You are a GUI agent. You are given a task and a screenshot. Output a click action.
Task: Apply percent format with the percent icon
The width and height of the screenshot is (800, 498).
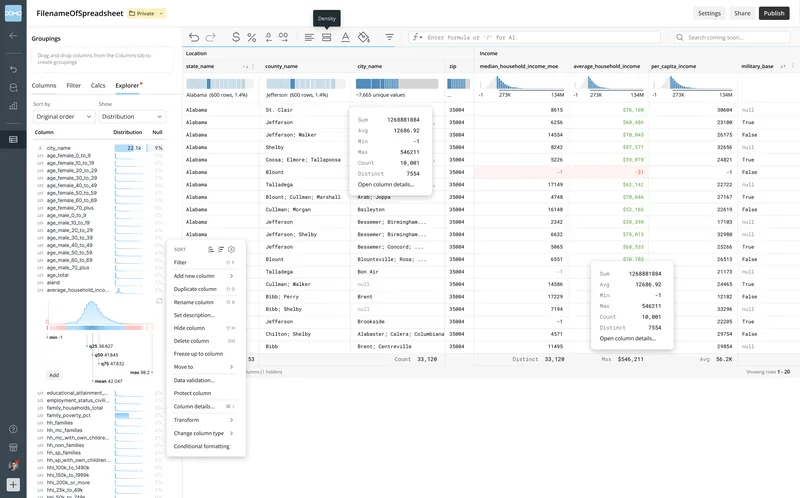click(252, 37)
